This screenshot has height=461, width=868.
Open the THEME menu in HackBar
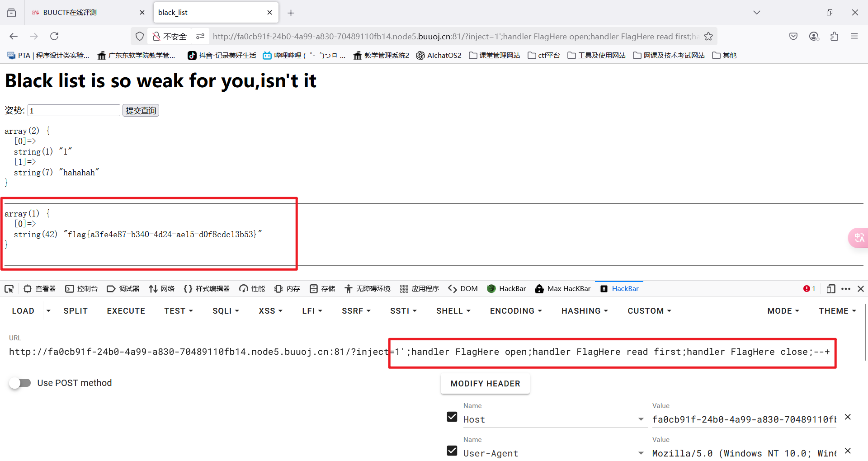pyautogui.click(x=837, y=310)
